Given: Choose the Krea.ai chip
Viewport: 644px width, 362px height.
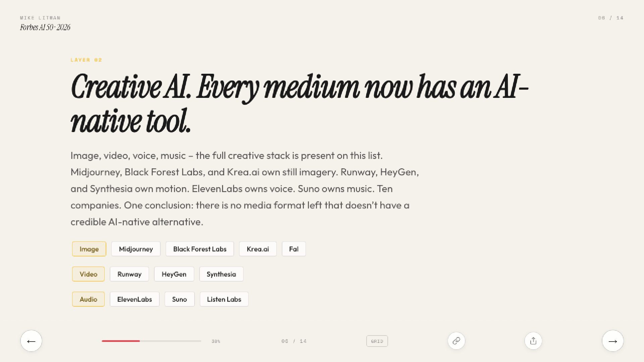Looking at the screenshot, I should click(x=258, y=249).
